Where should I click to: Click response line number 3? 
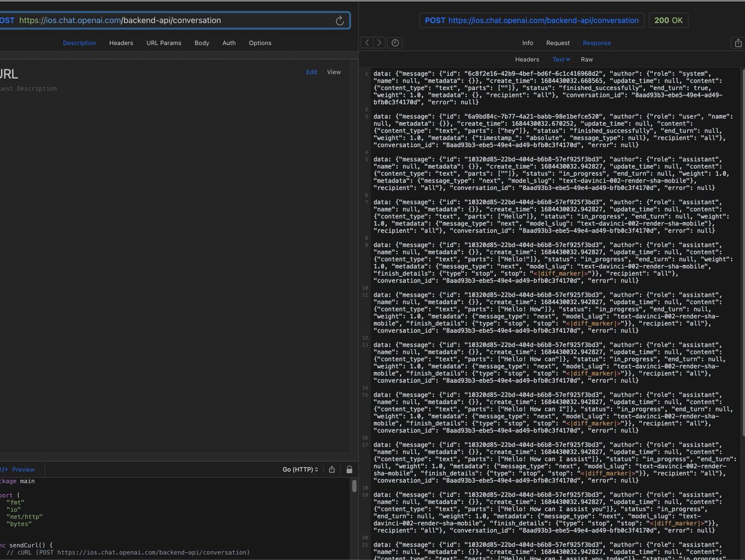[x=366, y=116]
